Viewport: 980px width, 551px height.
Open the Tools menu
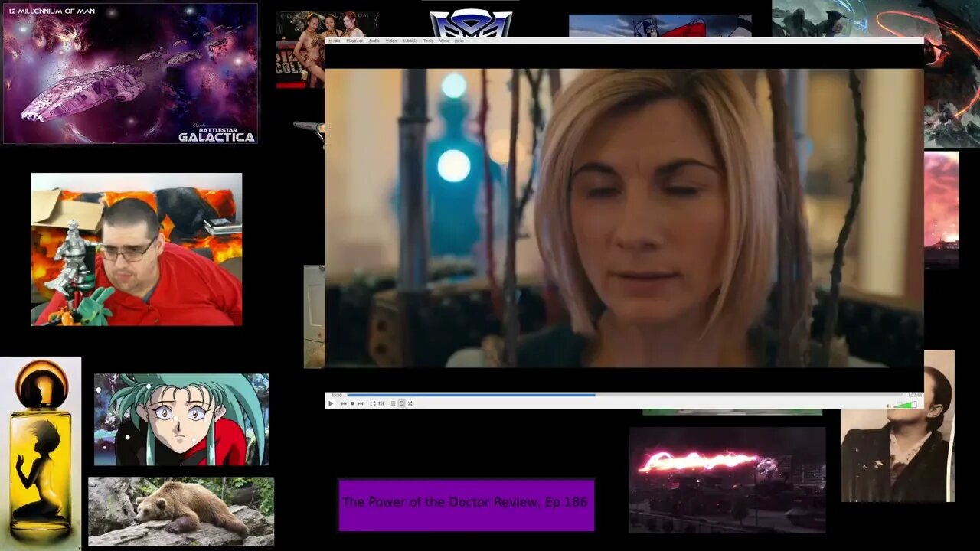tap(429, 41)
